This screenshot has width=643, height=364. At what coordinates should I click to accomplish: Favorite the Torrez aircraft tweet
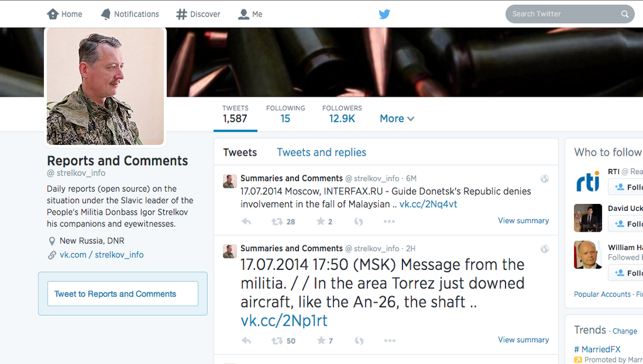click(321, 340)
